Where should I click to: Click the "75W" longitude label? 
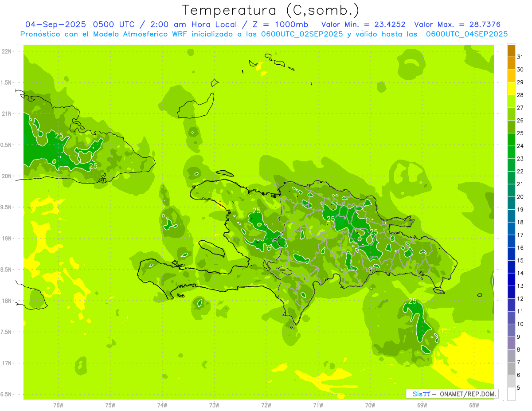(x=110, y=405)
